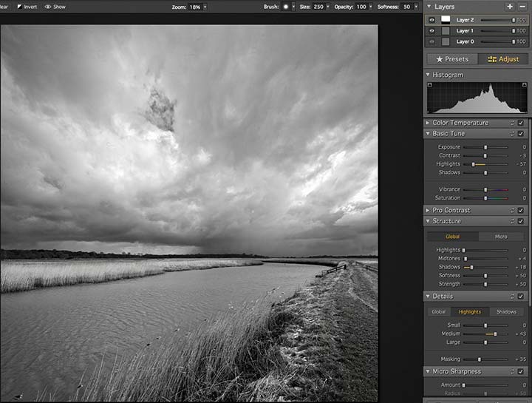Click the Zoom value field
The image size is (532, 403).
(195, 7)
